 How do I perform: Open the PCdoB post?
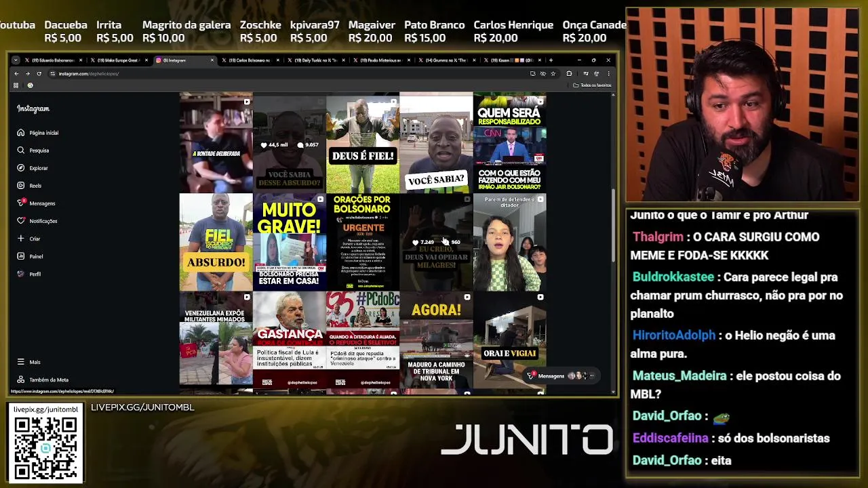point(363,341)
